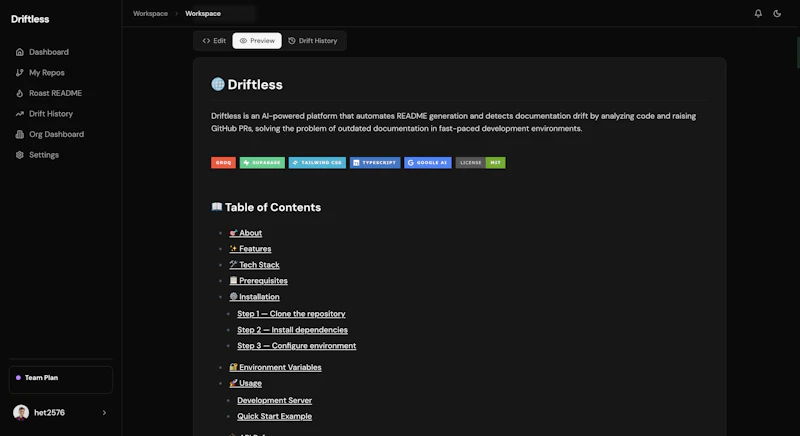The width and height of the screenshot is (800, 436).
Task: Click the page vertical scrollbar
Action: pos(797,53)
